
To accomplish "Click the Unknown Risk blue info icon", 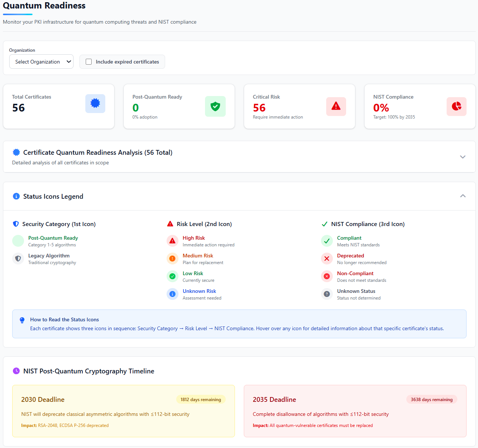I will pyautogui.click(x=173, y=294).
